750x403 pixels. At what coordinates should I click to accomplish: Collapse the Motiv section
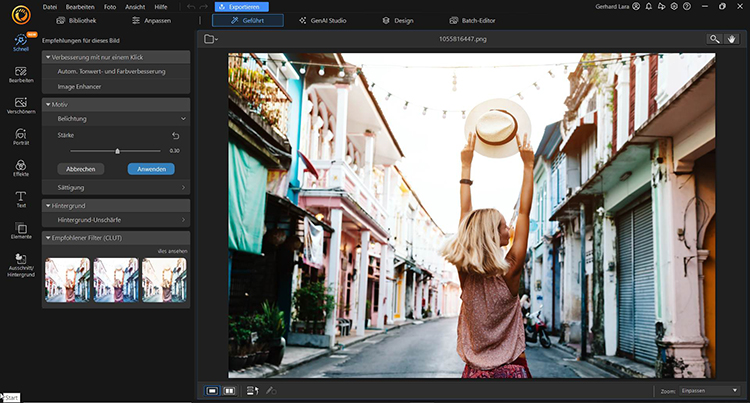(x=48, y=104)
